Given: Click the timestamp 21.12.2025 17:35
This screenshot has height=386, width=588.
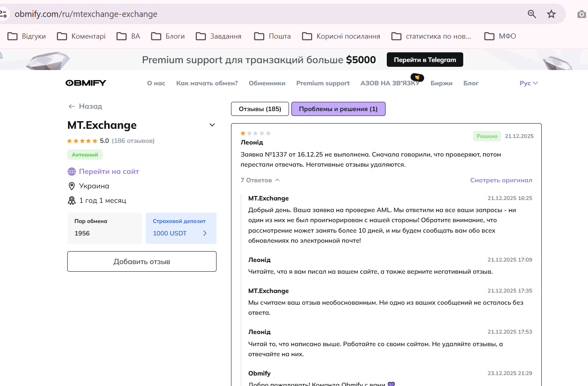Looking at the screenshot, I should tap(510, 291).
